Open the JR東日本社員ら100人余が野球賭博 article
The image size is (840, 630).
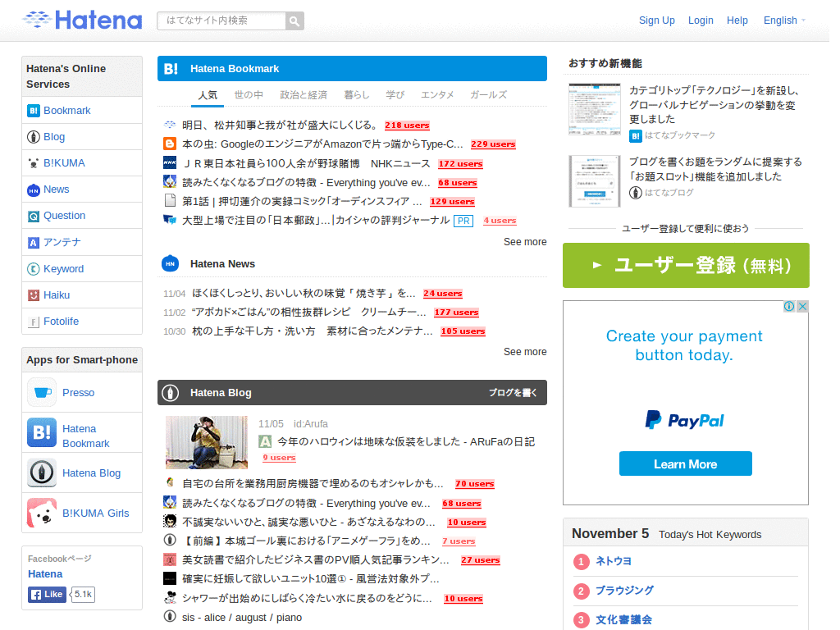[307, 163]
